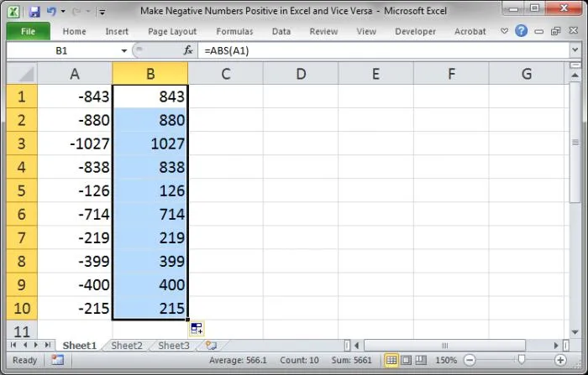This screenshot has width=588, height=375.
Task: Open the Data ribbon tab
Action: [281, 32]
